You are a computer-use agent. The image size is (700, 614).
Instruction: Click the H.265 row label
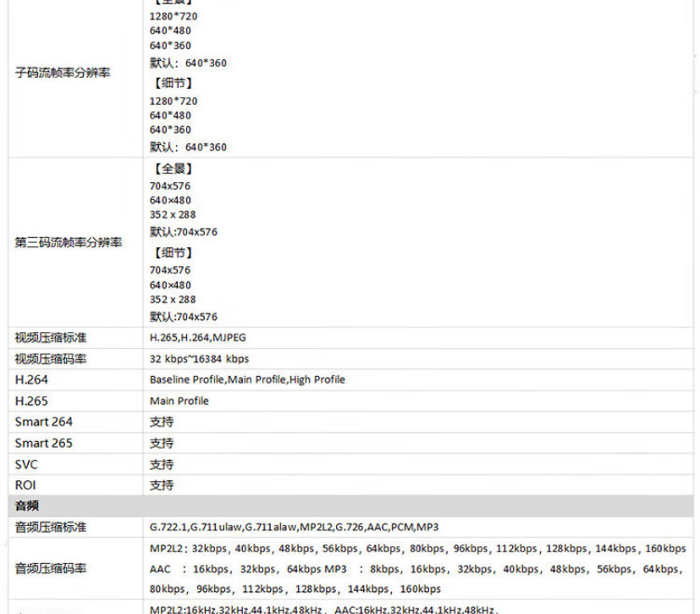tap(31, 401)
